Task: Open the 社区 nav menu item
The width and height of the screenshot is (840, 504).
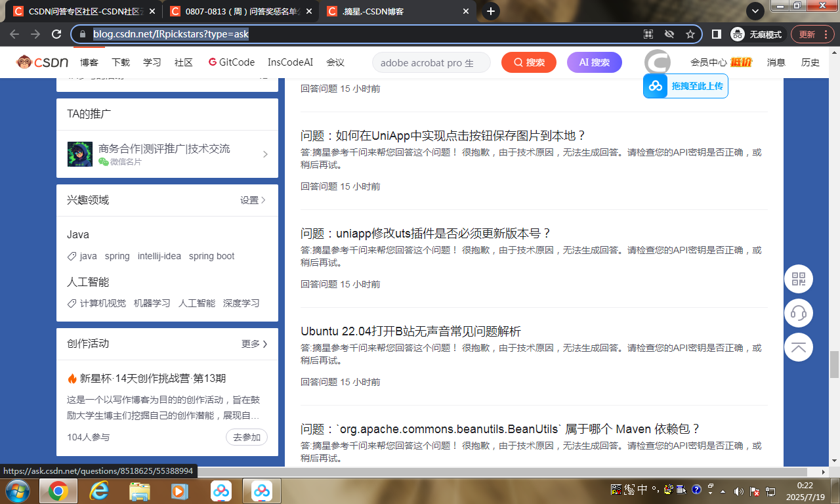Action: (x=184, y=62)
